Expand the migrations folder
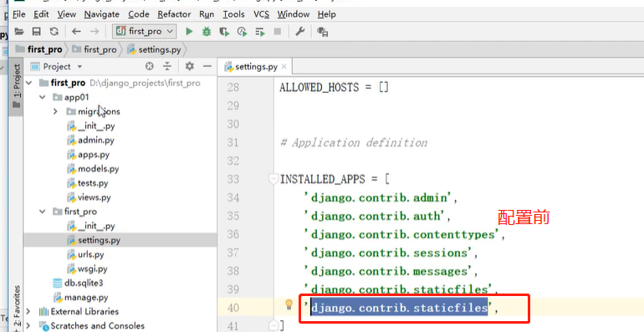 [x=55, y=112]
